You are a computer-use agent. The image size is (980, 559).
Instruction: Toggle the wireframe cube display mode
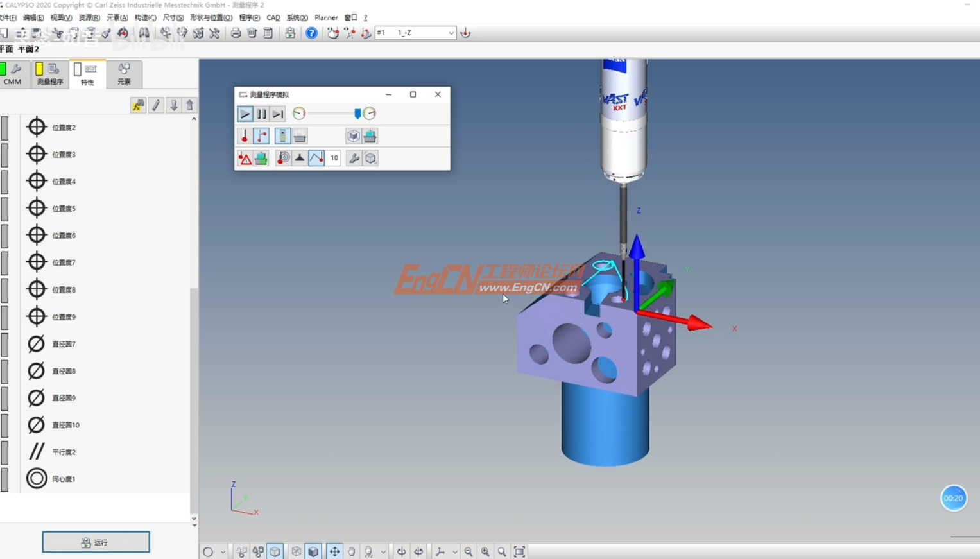(x=296, y=551)
